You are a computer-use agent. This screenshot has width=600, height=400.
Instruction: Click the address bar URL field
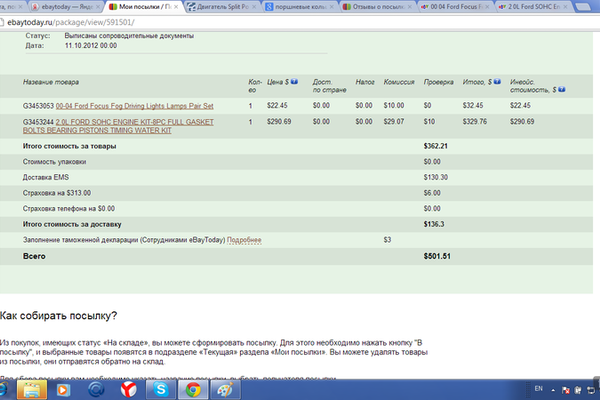(x=298, y=22)
